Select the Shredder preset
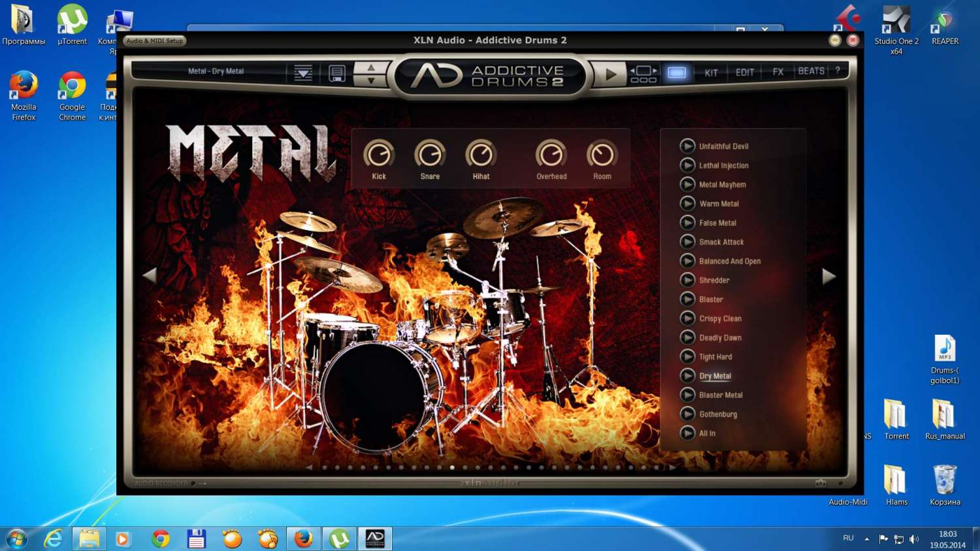The width and height of the screenshot is (980, 551). tap(714, 280)
